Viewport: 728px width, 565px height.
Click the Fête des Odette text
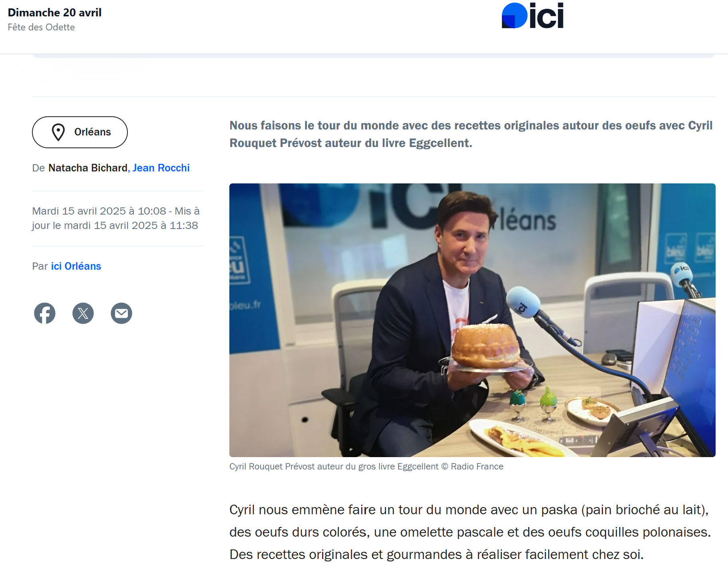tap(41, 27)
